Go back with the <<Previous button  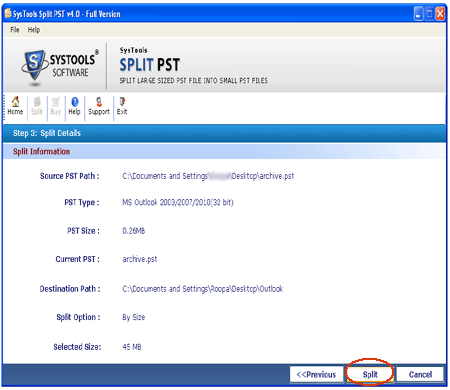(x=316, y=374)
